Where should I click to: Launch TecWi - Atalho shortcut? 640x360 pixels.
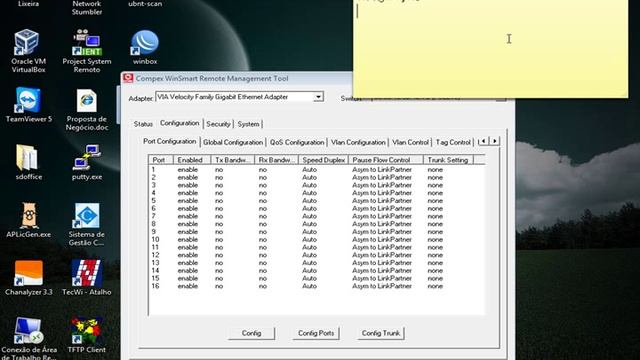coord(87,278)
